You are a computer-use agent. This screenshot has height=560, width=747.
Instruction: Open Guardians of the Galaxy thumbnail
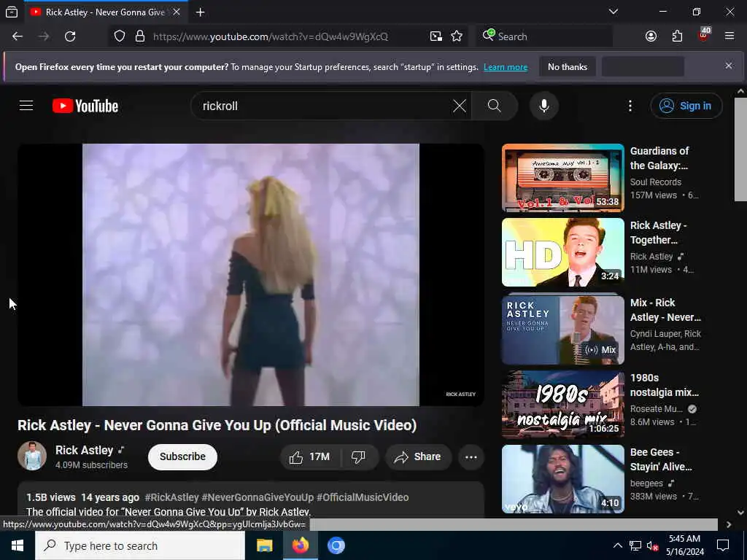pyautogui.click(x=562, y=178)
